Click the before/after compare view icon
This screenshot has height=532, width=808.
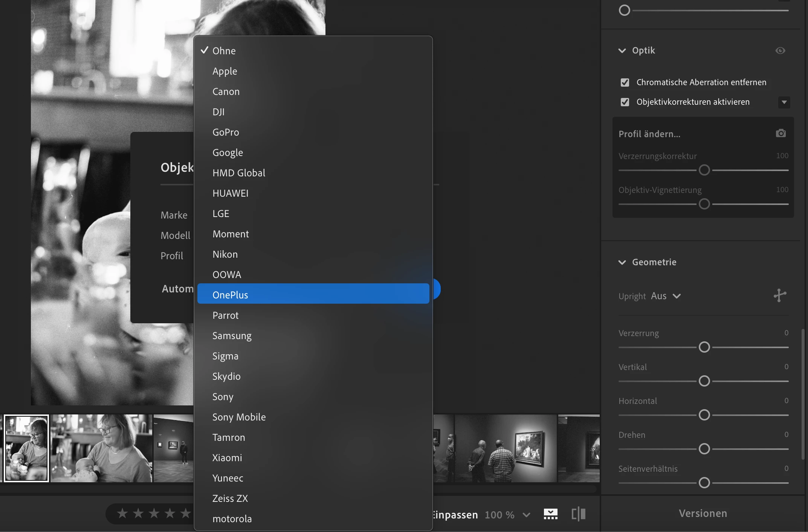coord(578,514)
